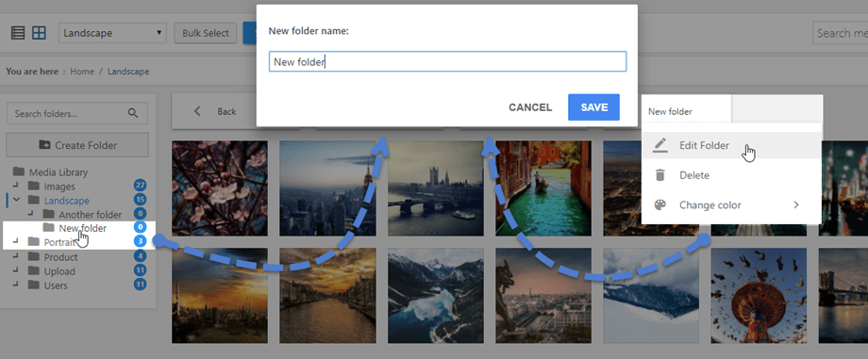
Task: Switch to list view icon
Action: tap(18, 33)
